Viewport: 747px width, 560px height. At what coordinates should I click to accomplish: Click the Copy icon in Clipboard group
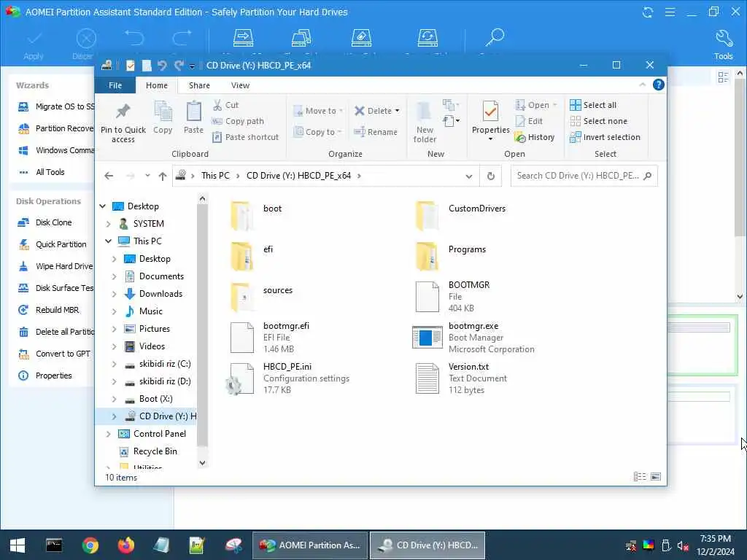163,112
